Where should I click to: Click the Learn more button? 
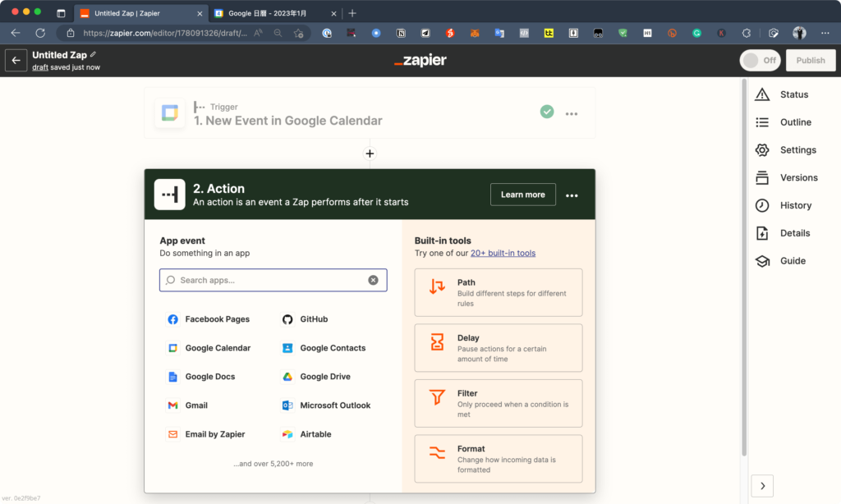[x=523, y=195]
